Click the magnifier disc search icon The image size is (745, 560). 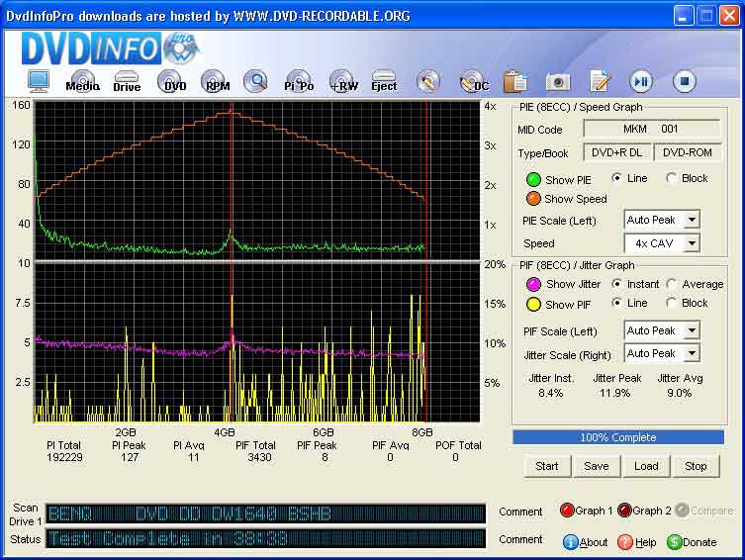(256, 81)
